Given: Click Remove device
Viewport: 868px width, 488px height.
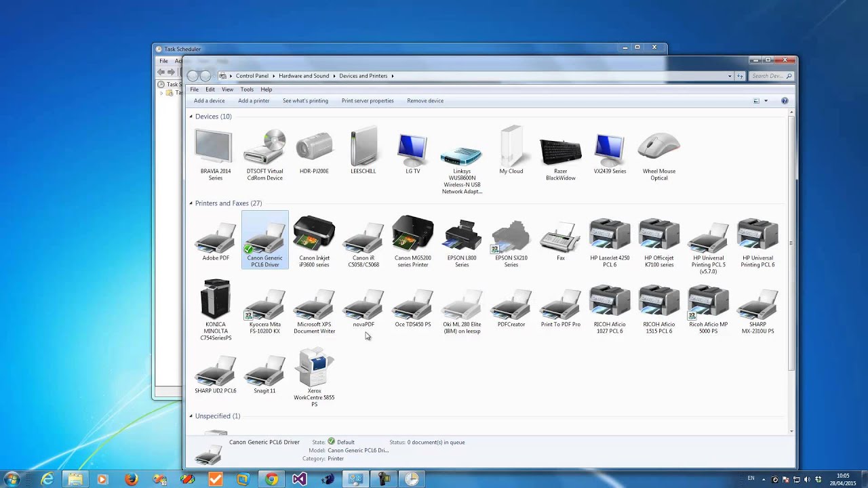Looking at the screenshot, I should coord(425,101).
